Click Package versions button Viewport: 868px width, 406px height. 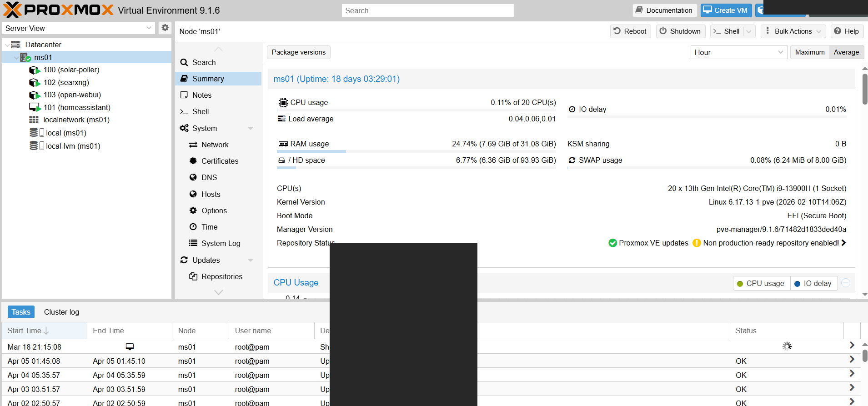coord(299,52)
